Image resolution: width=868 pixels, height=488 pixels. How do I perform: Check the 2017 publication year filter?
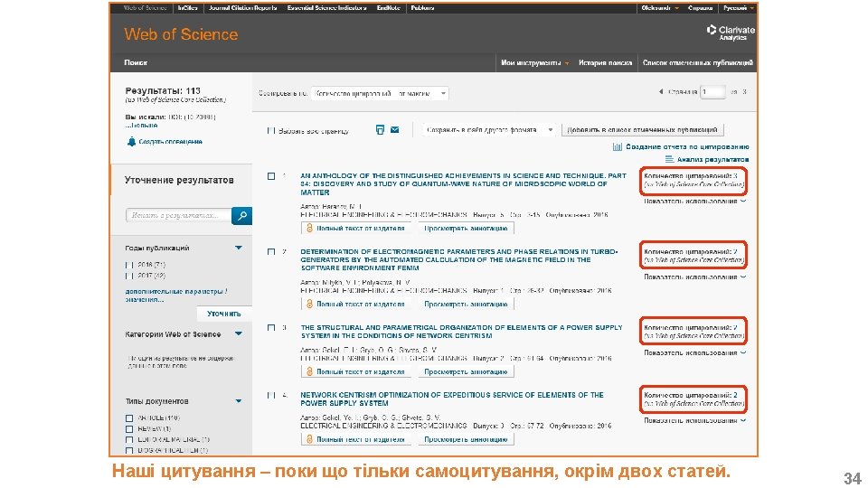point(129,276)
